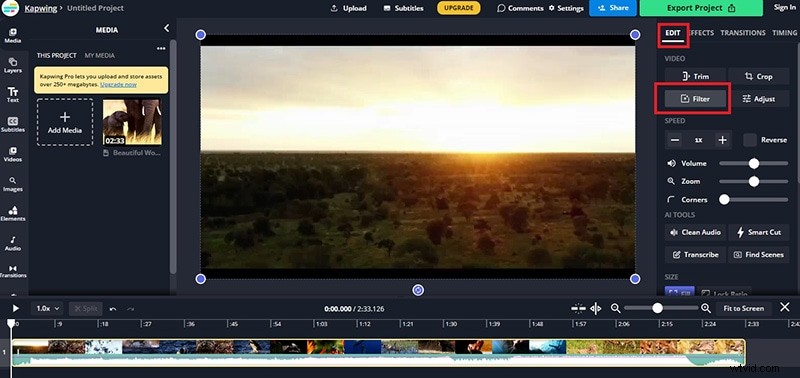Open the Audio sidebar panel

click(13, 243)
